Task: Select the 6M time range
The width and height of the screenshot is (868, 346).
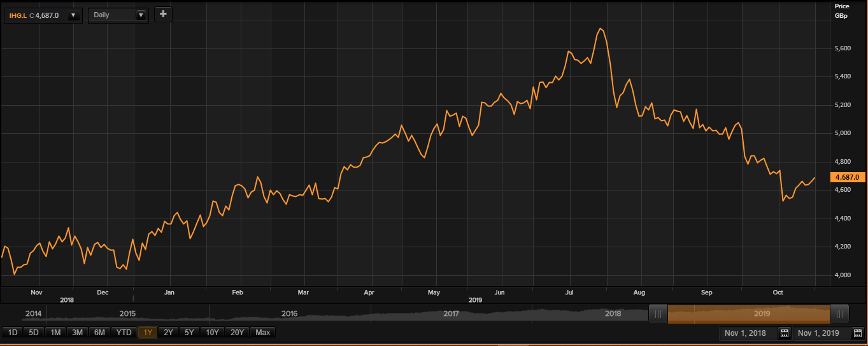Action: [100, 332]
